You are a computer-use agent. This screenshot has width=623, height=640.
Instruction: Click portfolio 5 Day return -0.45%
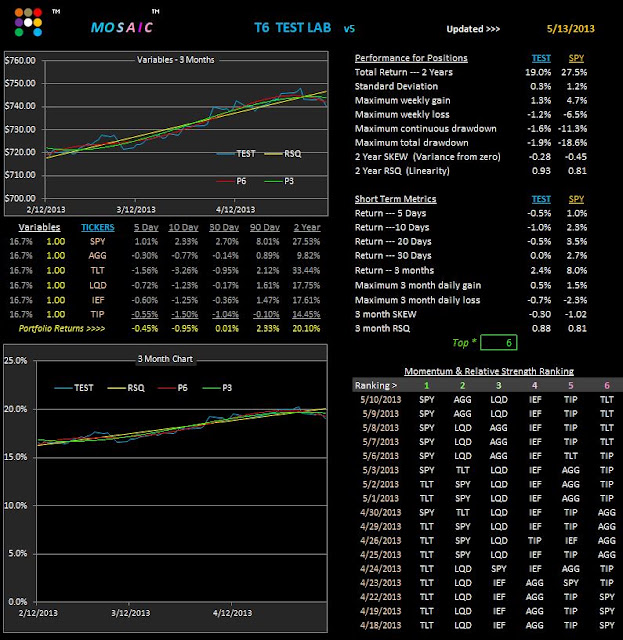(145, 329)
